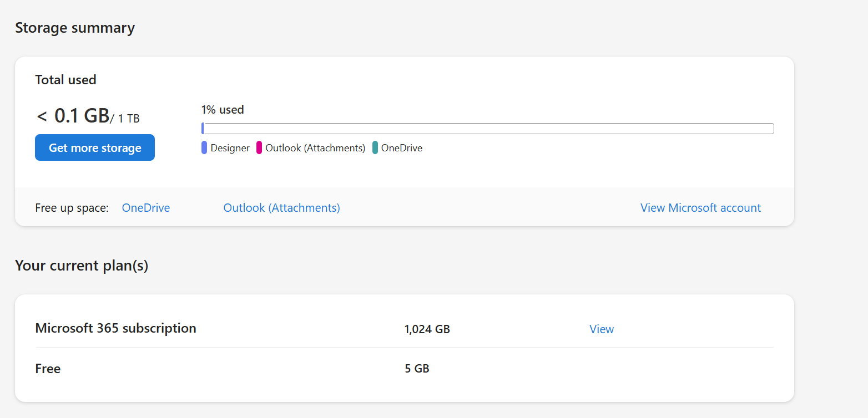
Task: Click the '1,024 GB' plan size value
Action: (427, 329)
